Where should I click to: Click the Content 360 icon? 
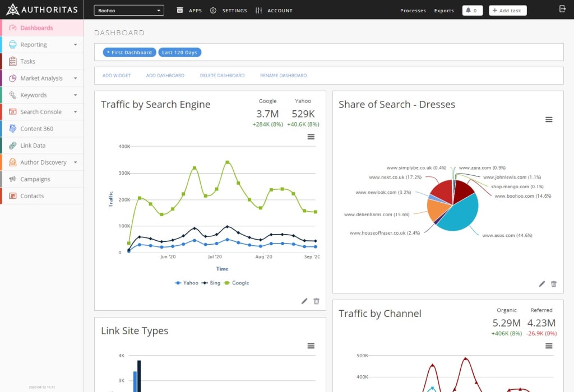pyautogui.click(x=13, y=129)
